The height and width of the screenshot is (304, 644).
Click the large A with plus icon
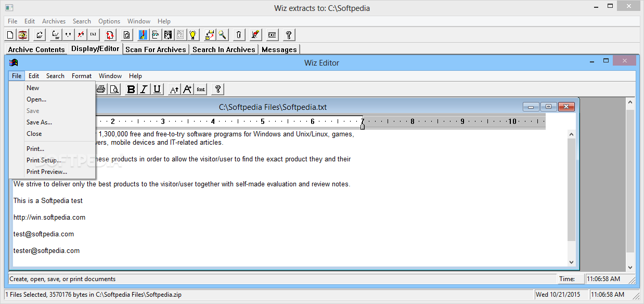click(187, 89)
